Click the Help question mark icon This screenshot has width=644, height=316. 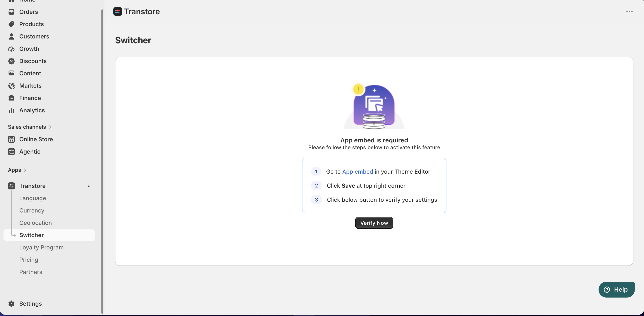(607, 289)
